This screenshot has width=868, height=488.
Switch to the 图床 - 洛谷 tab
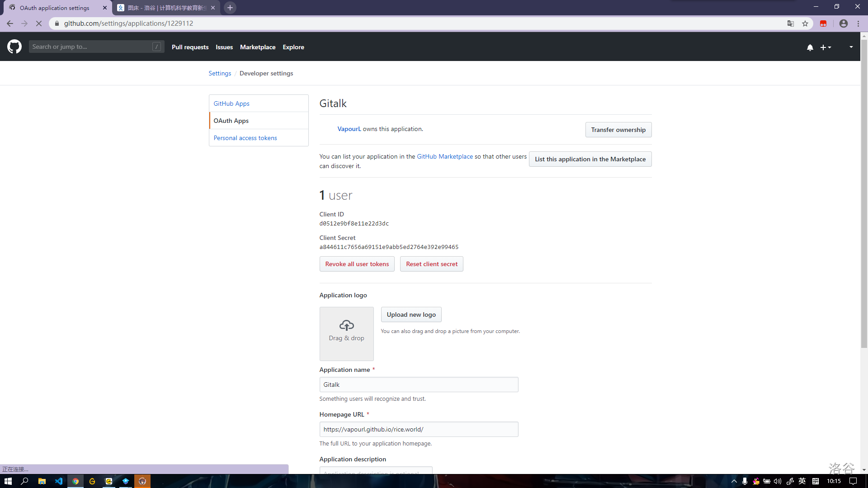pos(166,8)
